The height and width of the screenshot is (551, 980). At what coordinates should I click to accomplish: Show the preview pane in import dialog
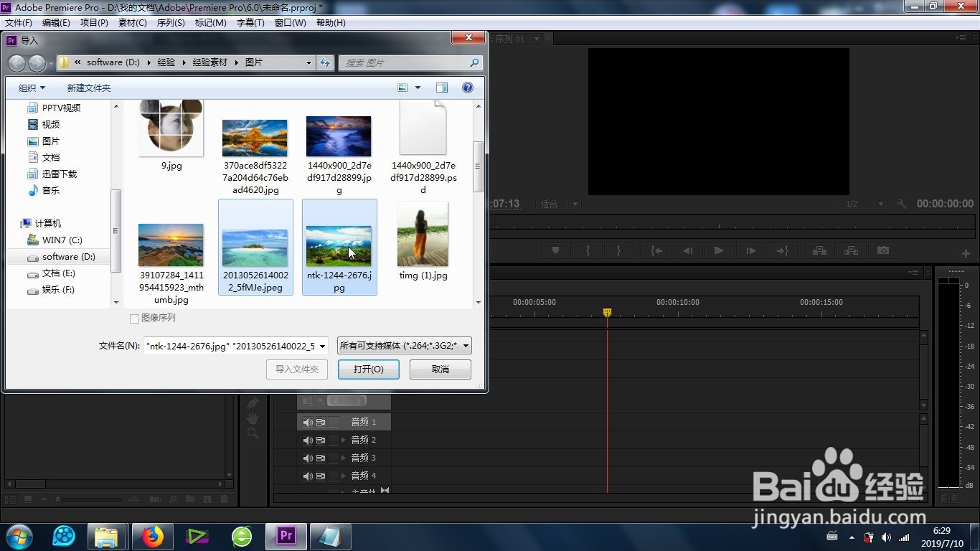442,88
